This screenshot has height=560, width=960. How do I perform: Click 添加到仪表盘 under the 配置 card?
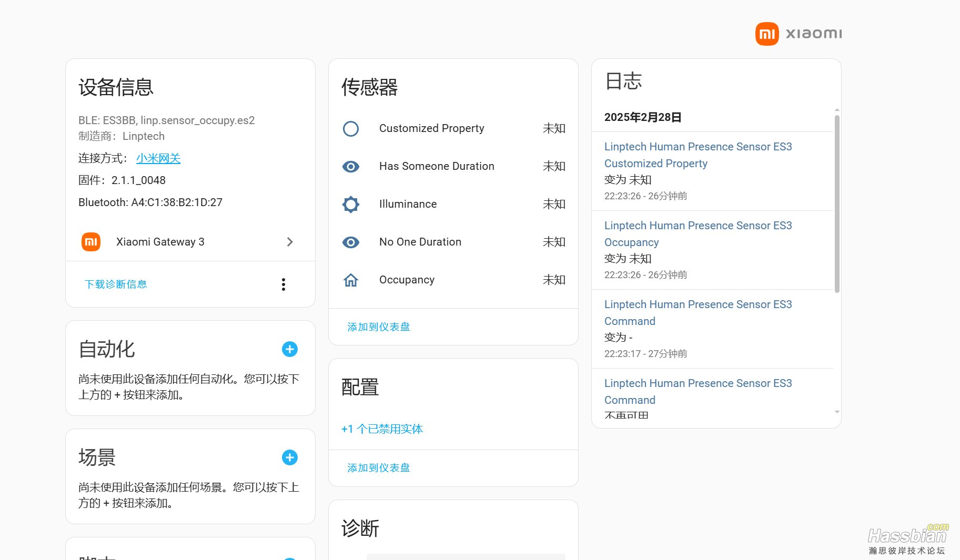379,467
